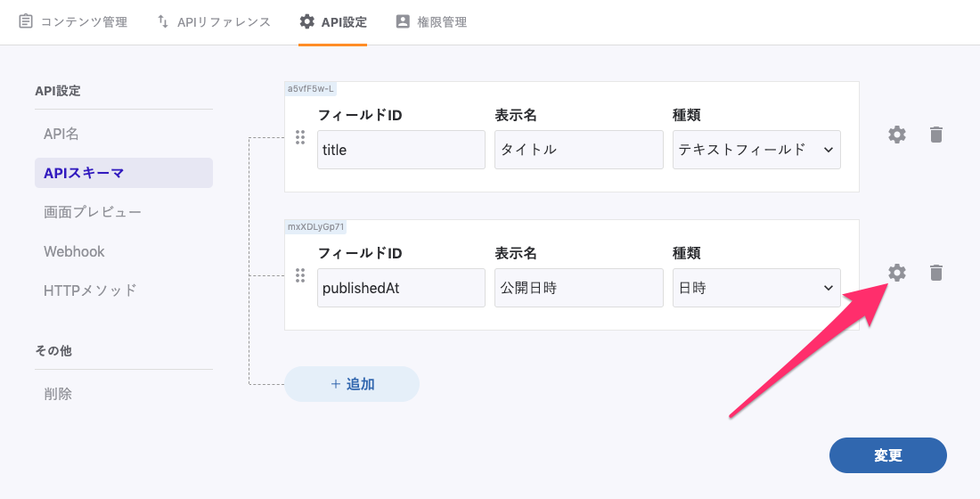Open settings gear for title field
This screenshot has width=980, height=499.
(897, 135)
